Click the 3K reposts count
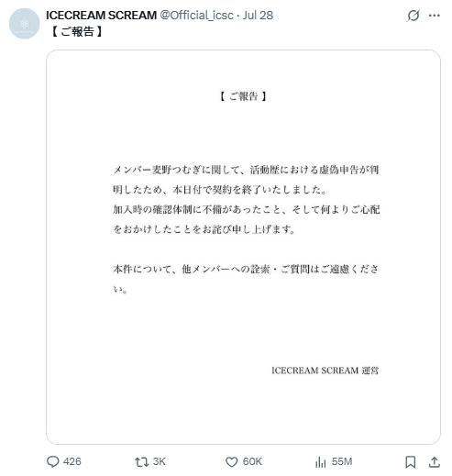This screenshot has height=476, width=452. [160, 461]
